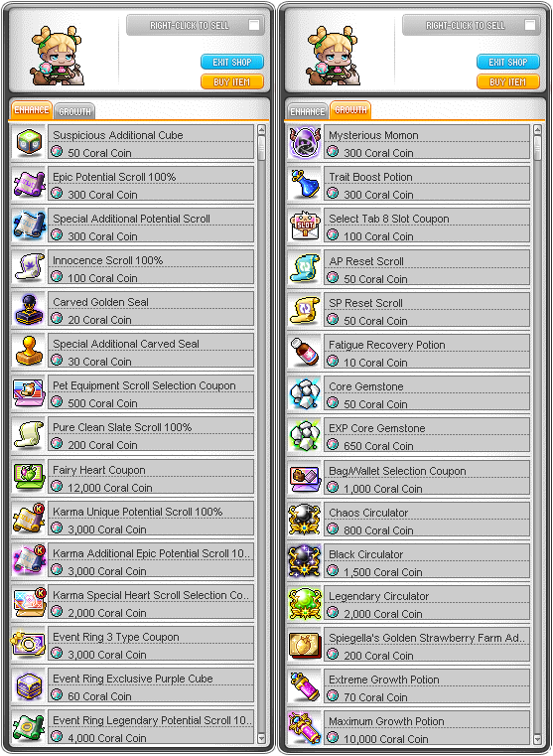The height and width of the screenshot is (756, 553).
Task: Click the Carved Golden Seal stamp icon
Action: [29, 309]
